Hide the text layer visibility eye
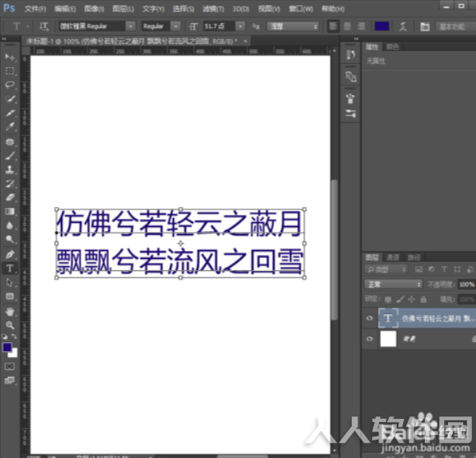The height and width of the screenshot is (458, 476). [x=370, y=318]
